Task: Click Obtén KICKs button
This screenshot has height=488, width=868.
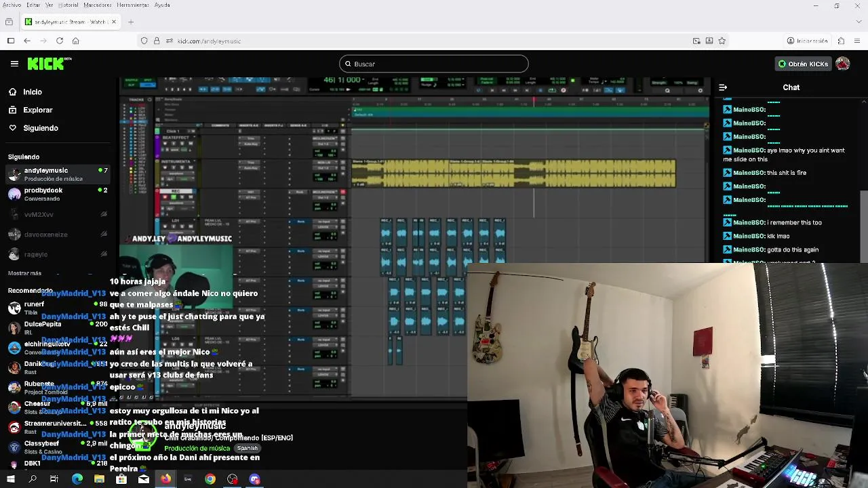Action: pos(804,64)
